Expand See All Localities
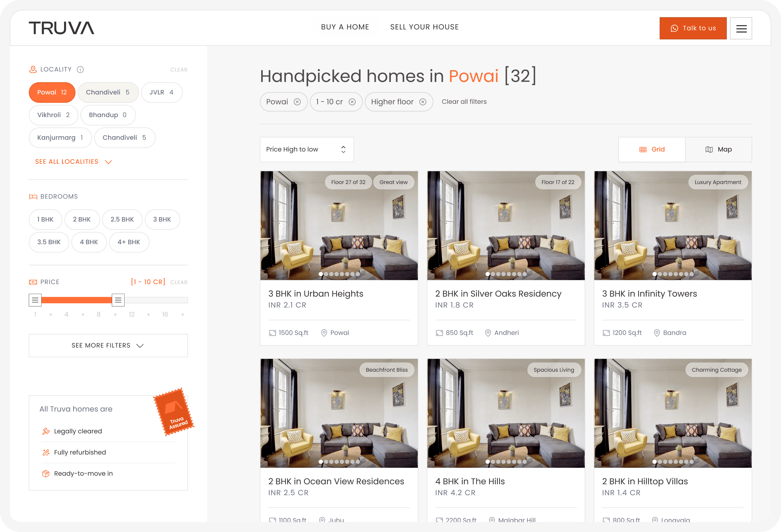Viewport: 781px width, 532px height. tap(73, 162)
